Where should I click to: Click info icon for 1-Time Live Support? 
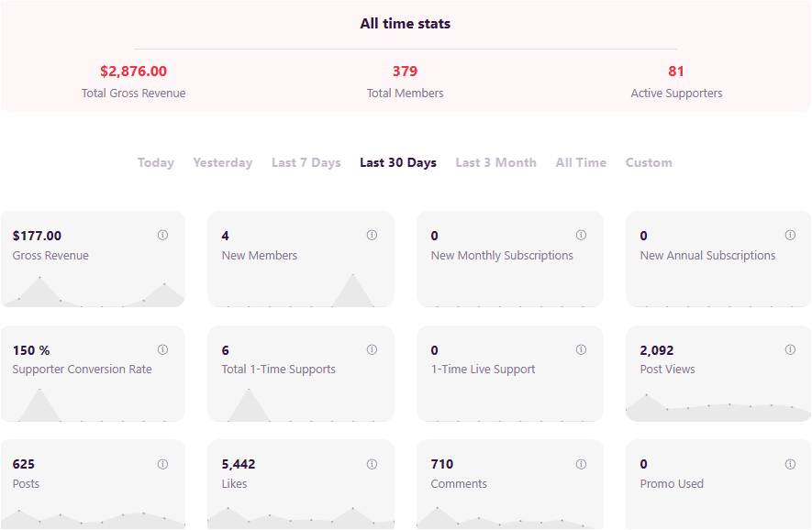581,349
